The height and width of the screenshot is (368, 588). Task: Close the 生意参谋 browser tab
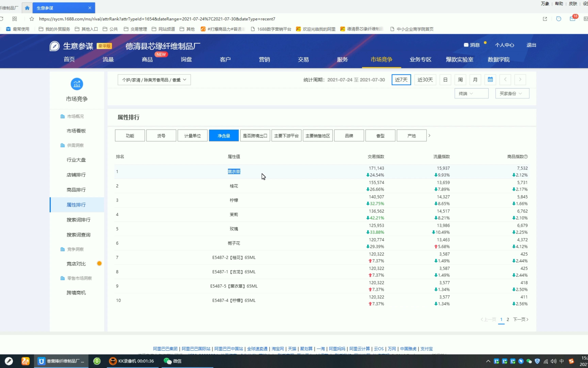tap(90, 8)
